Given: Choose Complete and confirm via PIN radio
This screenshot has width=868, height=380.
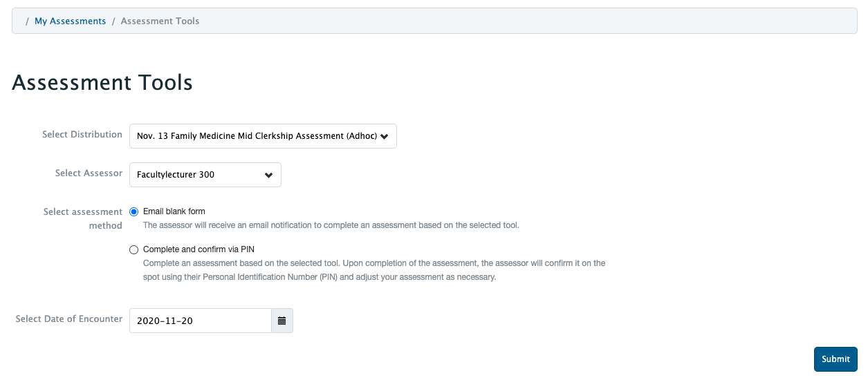Looking at the screenshot, I should click(134, 249).
